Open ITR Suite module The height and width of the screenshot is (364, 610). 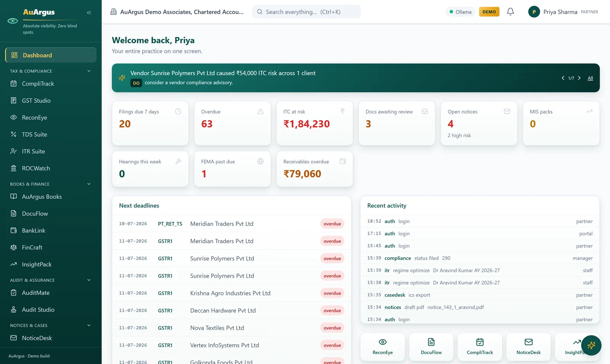click(51, 151)
